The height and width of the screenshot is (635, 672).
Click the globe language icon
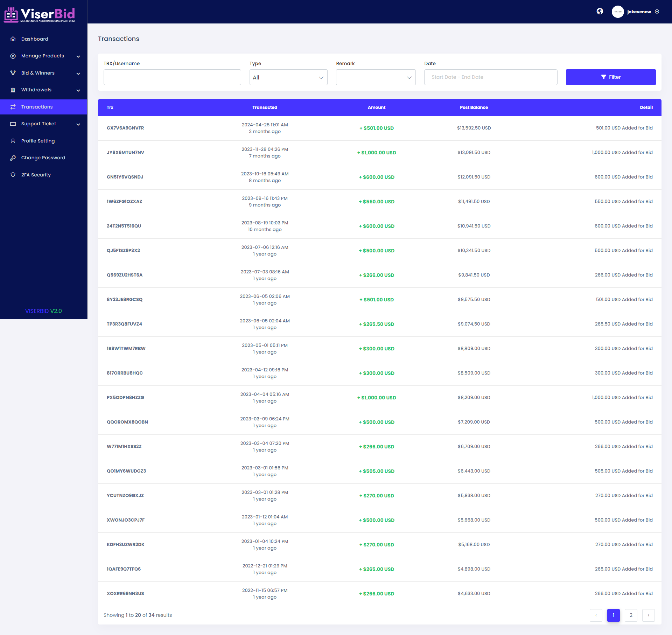600,12
